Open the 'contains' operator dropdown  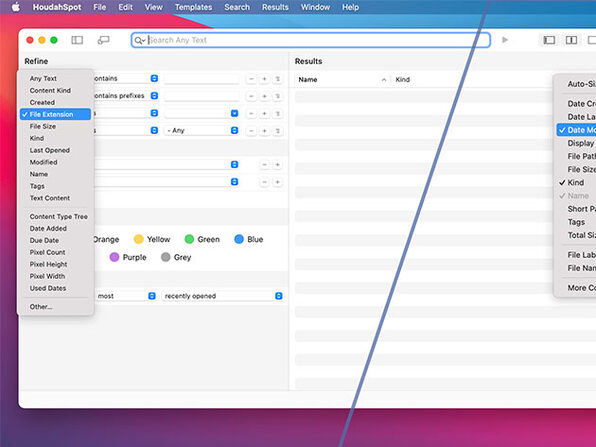pyautogui.click(x=154, y=78)
